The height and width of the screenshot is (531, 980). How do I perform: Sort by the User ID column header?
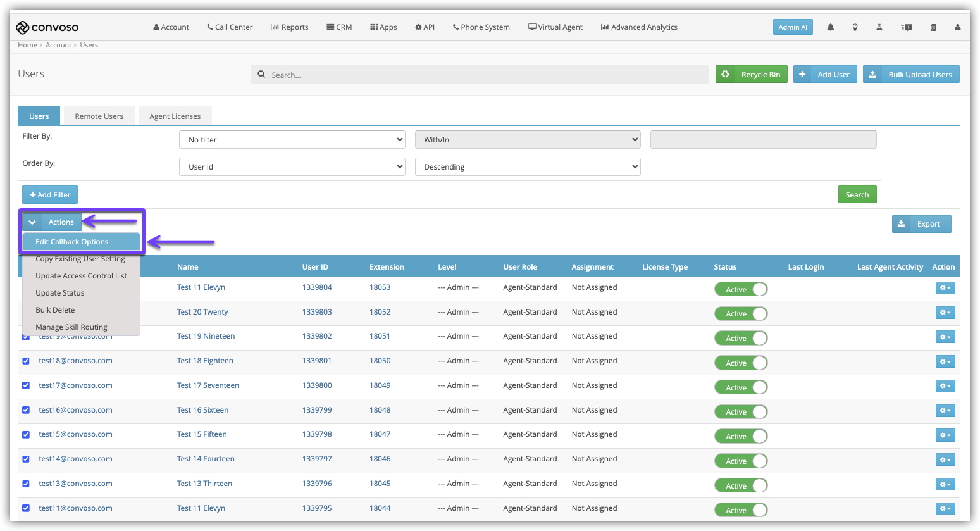point(315,267)
